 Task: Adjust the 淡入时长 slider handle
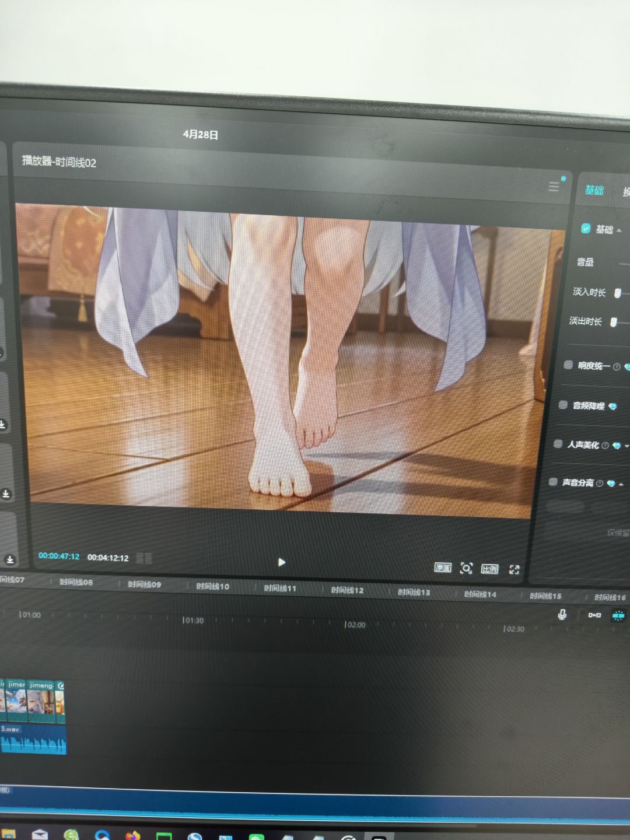(617, 293)
